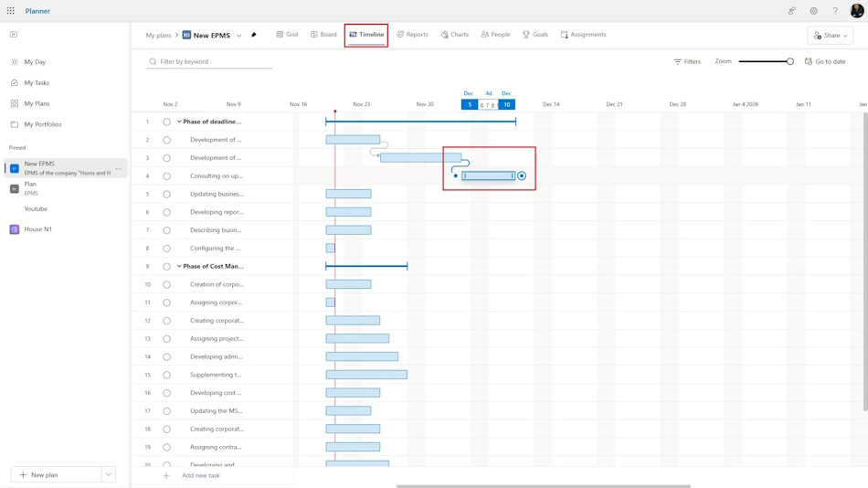This screenshot has width=868, height=488.
Task: Open the Charts tab
Action: coord(454,35)
